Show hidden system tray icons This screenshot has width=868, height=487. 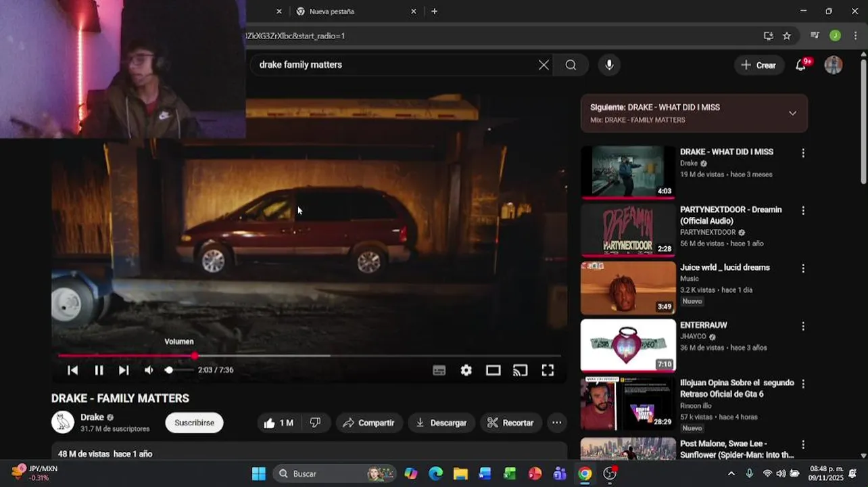[731, 473]
